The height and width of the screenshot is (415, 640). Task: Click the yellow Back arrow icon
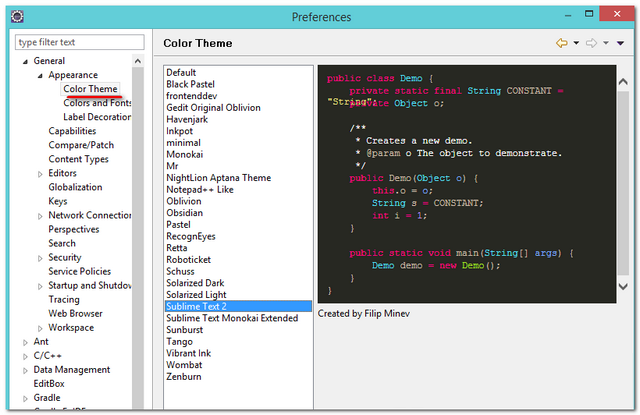coord(562,43)
